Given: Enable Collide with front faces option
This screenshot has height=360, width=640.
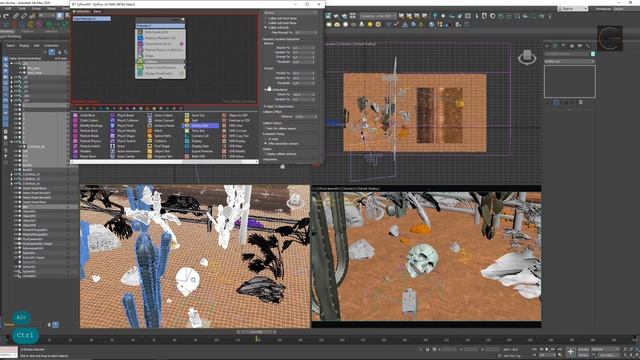Looking at the screenshot, I should 280,19.
